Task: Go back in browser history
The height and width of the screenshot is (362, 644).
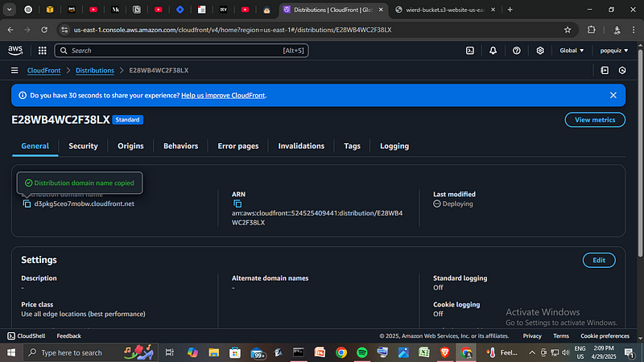Action: (x=10, y=30)
